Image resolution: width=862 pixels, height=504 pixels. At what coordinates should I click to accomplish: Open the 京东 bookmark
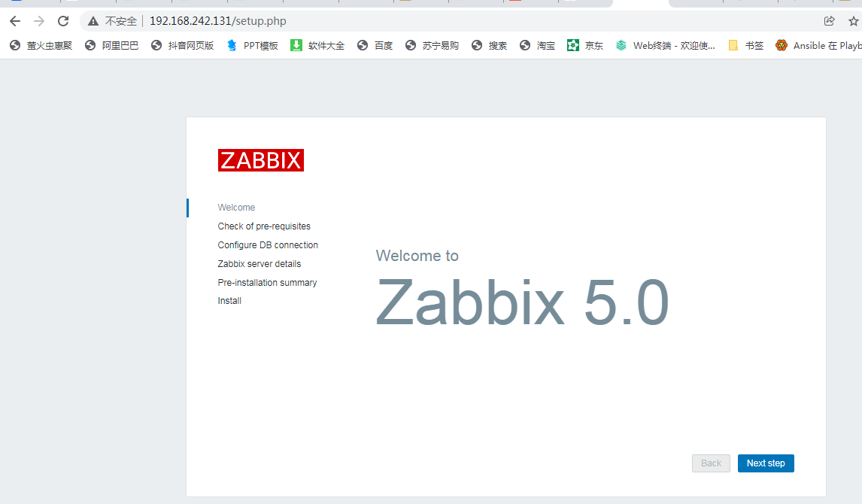click(x=585, y=46)
